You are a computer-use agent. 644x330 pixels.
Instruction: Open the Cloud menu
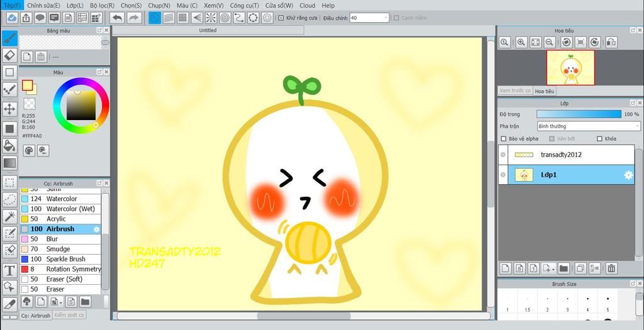click(307, 5)
